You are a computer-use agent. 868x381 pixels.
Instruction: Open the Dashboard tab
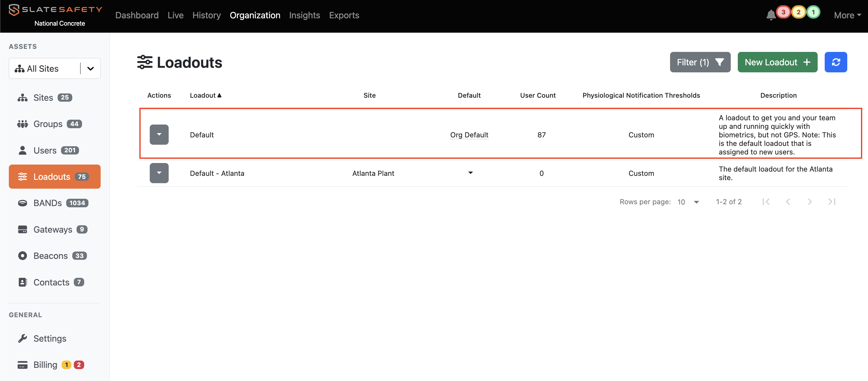click(137, 15)
